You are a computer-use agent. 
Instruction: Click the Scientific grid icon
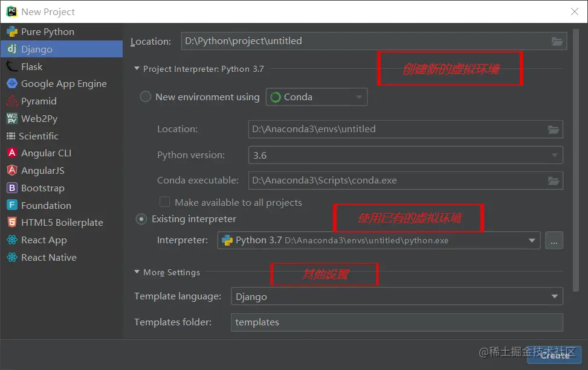point(11,136)
